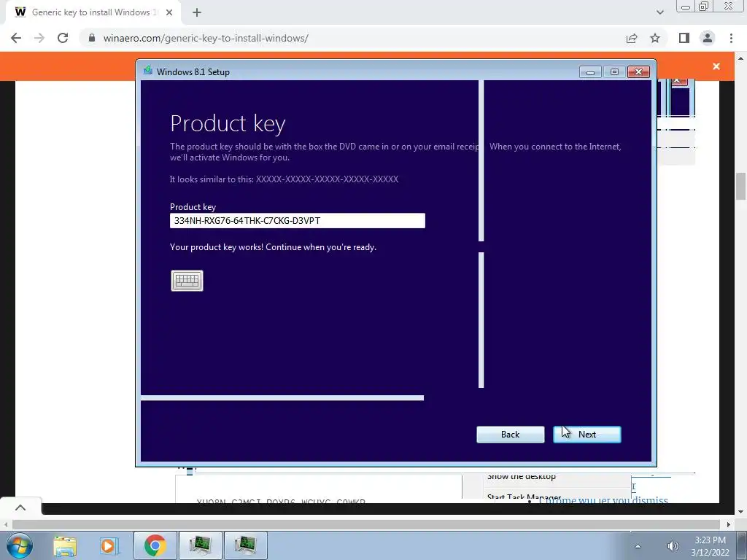The height and width of the screenshot is (560, 747).
Task: Close the Windows 8.1 Setup window
Action: pos(638,72)
